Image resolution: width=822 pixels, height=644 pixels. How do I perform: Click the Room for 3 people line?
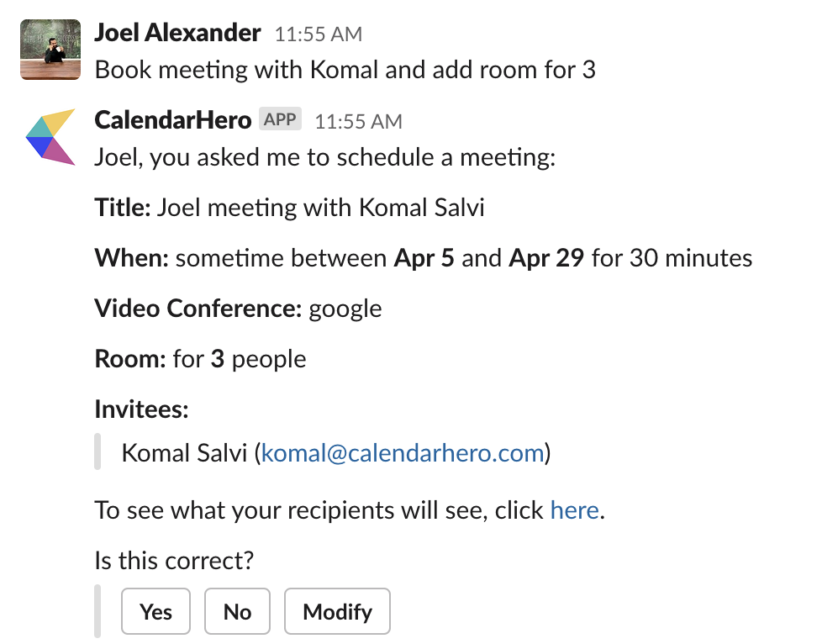pyautogui.click(x=200, y=360)
